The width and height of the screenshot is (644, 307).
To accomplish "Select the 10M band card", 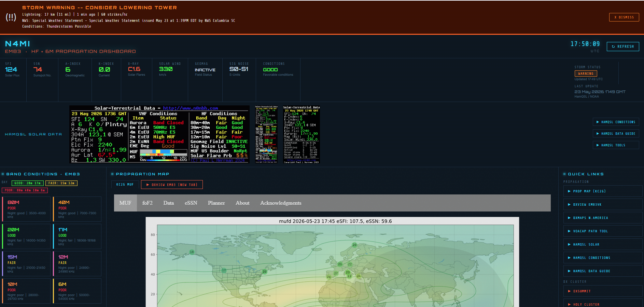I will (x=26, y=291).
